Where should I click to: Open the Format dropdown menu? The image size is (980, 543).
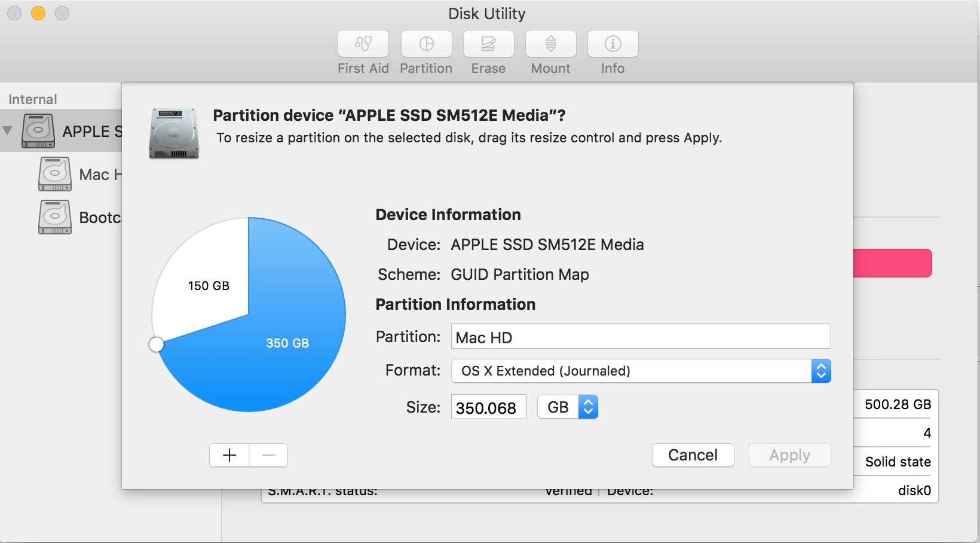click(x=641, y=371)
